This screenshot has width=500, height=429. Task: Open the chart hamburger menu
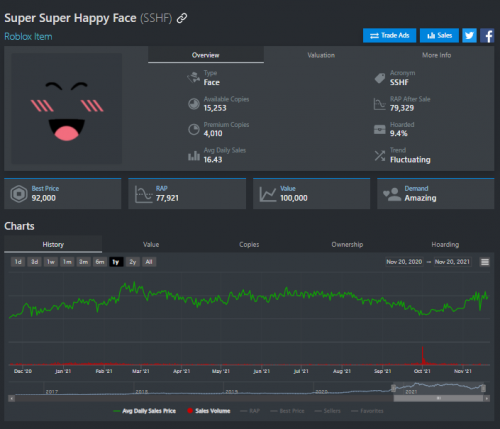point(485,262)
